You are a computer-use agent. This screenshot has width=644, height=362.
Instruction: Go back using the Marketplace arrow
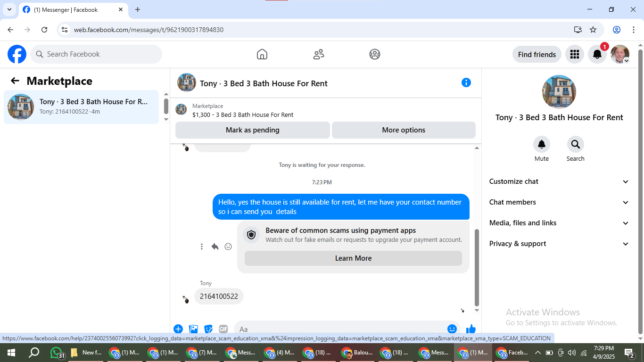(x=15, y=81)
